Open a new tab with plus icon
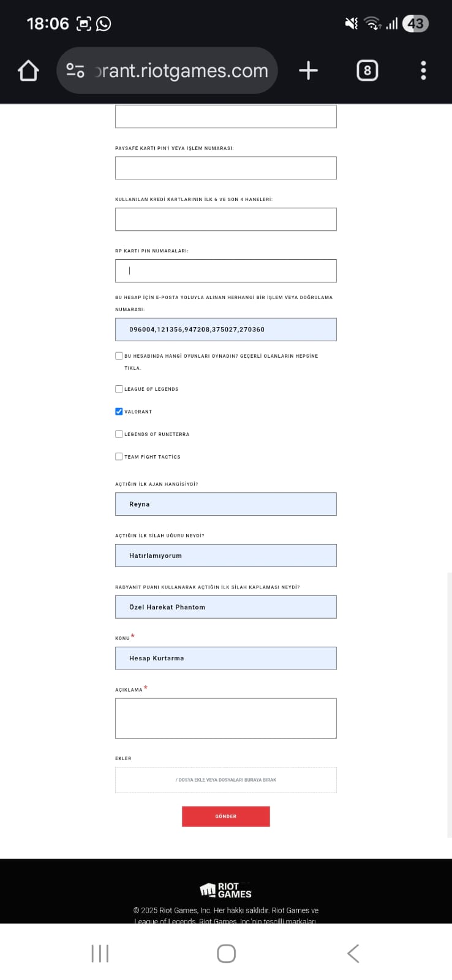Image resolution: width=452 pixels, height=980 pixels. 309,71
